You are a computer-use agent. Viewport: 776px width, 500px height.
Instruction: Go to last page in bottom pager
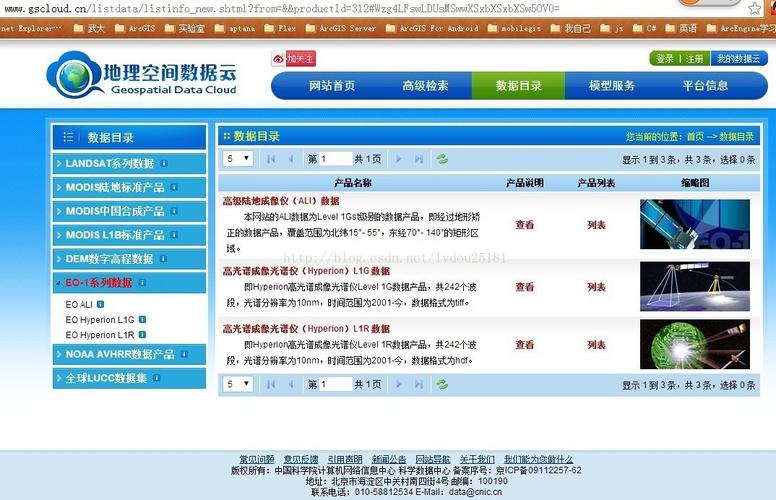point(419,384)
